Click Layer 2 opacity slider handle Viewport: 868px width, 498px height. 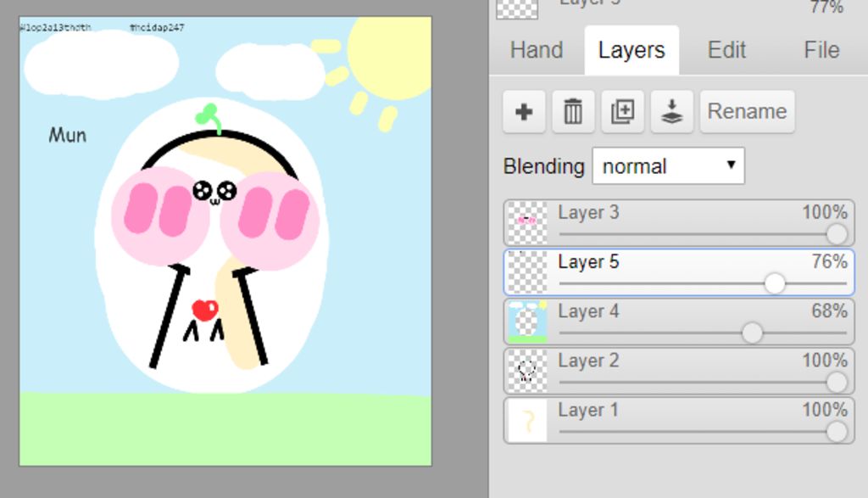[x=837, y=382]
